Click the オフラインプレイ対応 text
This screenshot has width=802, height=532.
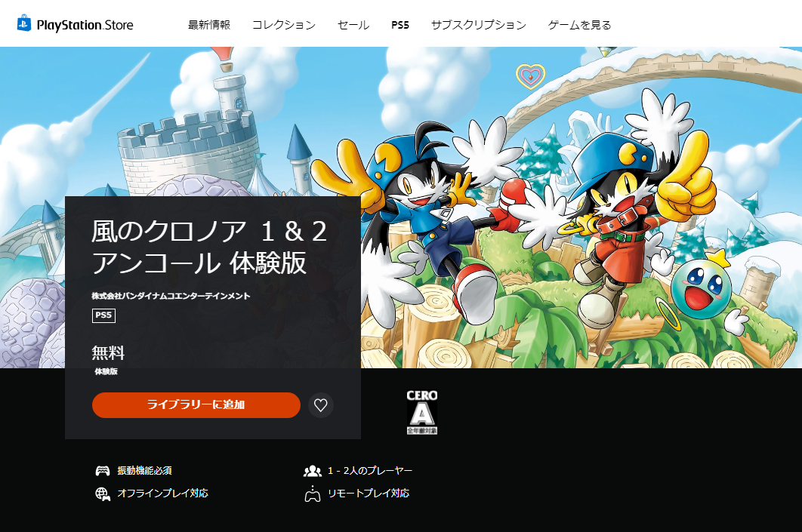[162, 494]
